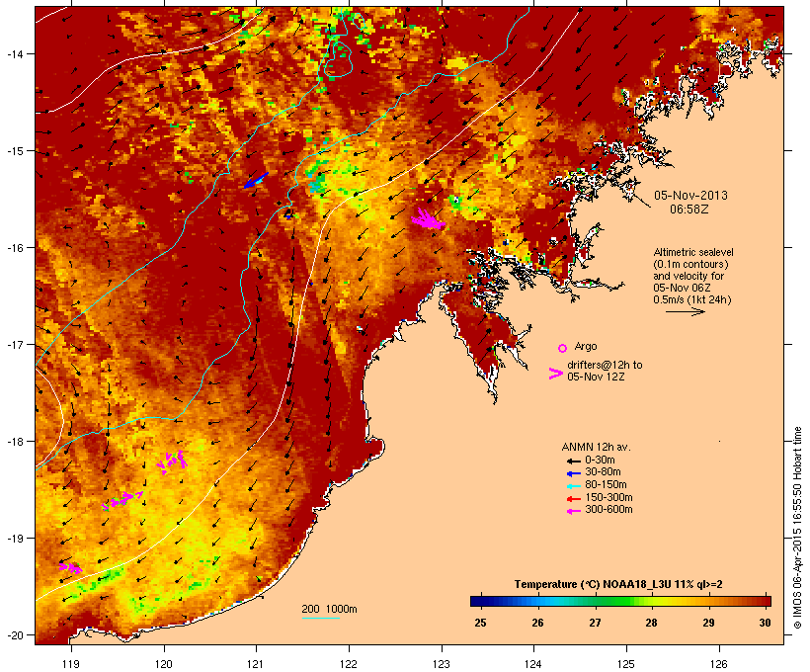The width and height of the screenshot is (810, 672).
Task: Click the 0.5m/s velocity scale arrow
Action: (685, 311)
